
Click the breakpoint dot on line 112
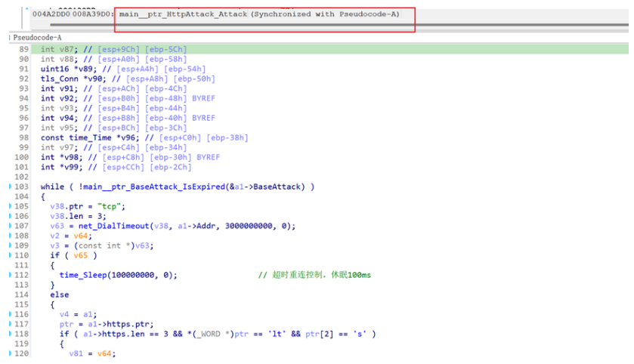(10, 275)
